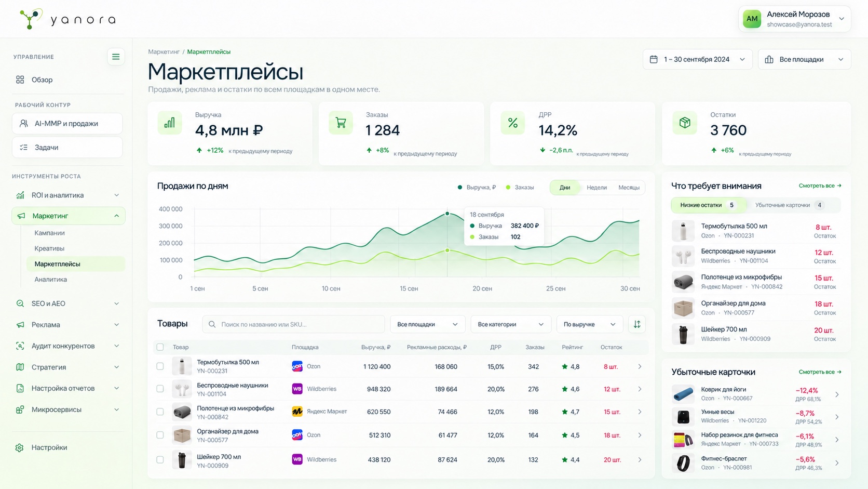Click the Обзор grid icon in the sidebar
The width and height of the screenshot is (868, 489).
20,80
